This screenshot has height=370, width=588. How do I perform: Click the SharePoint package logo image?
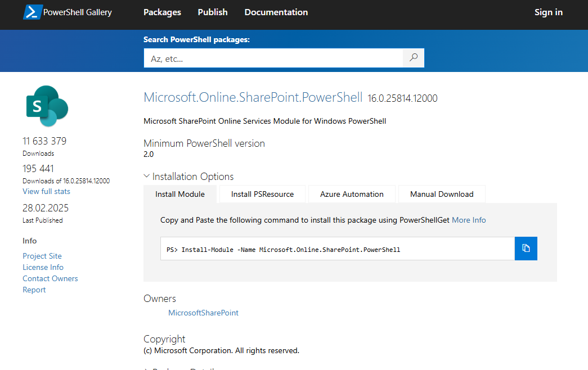click(47, 106)
